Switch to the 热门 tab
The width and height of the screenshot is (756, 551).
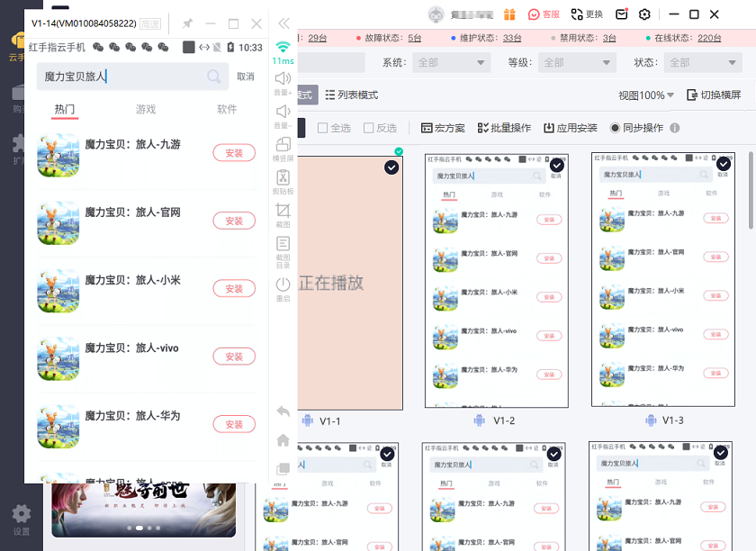(x=65, y=110)
